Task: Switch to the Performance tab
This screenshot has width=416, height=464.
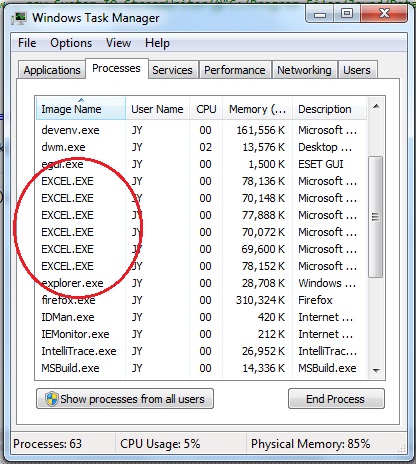Action: tap(235, 70)
